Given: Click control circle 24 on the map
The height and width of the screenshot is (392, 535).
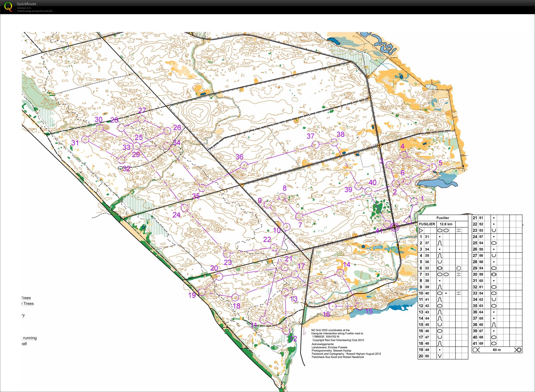Looking at the screenshot, I should (x=184, y=208).
